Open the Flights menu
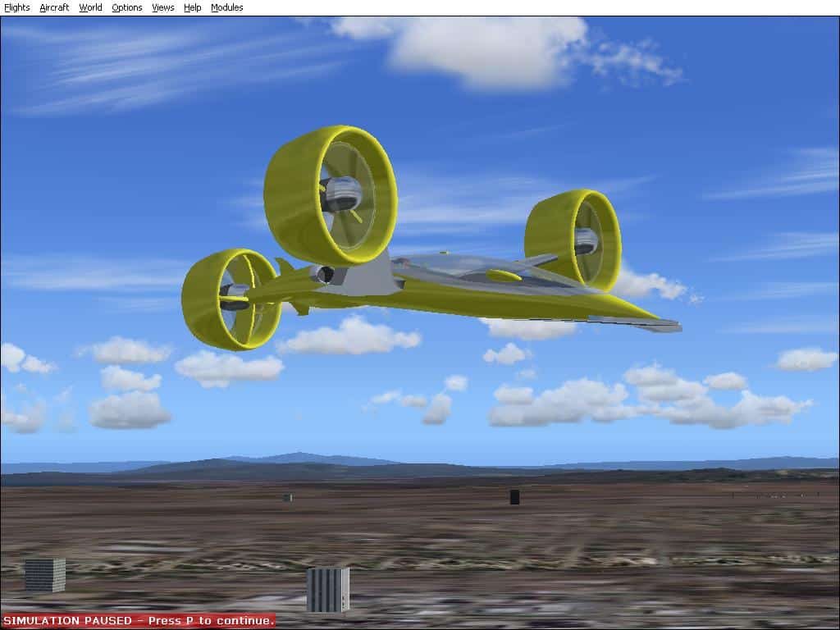The width and height of the screenshot is (840, 630). coord(17,7)
